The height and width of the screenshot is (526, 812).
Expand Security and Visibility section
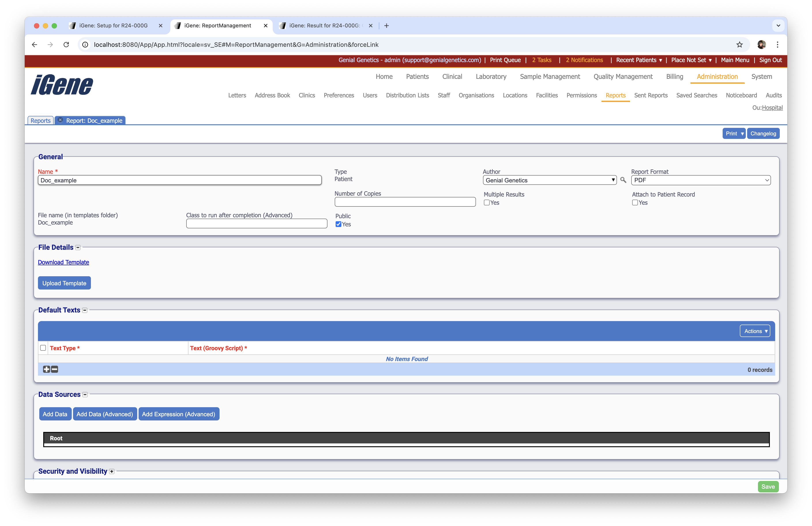(x=112, y=471)
